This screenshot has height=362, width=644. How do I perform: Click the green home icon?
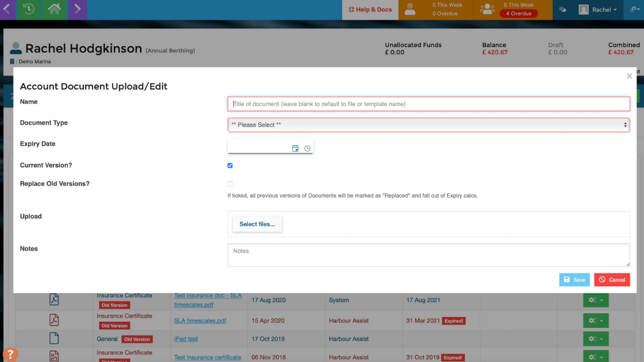(54, 10)
